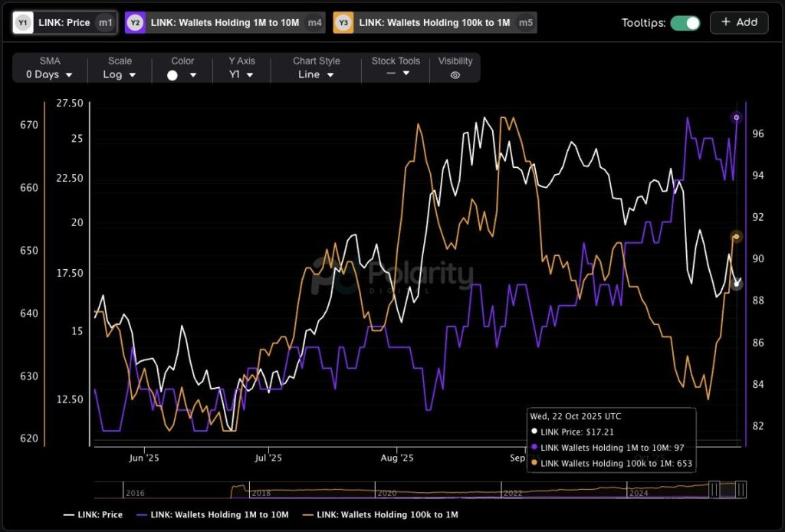Toggle series visibility with the eye icon
This screenshot has height=532, width=785.
click(x=455, y=75)
